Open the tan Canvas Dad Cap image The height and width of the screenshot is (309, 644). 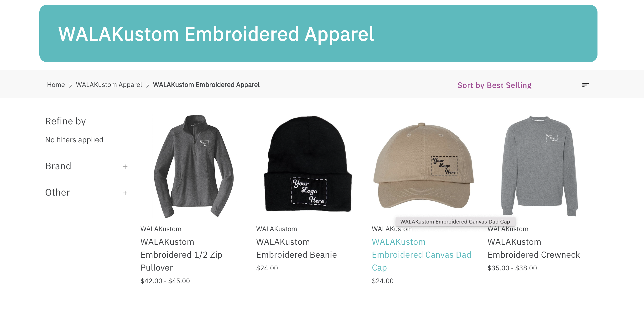[424, 166]
